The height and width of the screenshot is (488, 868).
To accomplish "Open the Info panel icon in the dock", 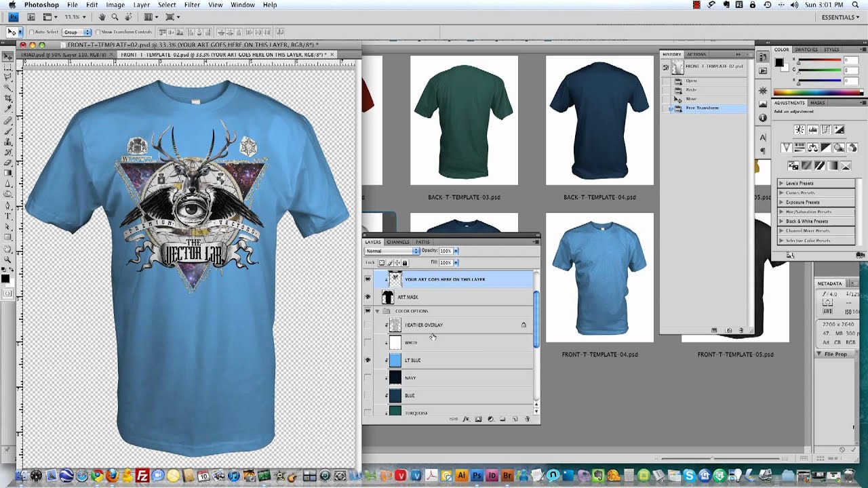I will (x=763, y=117).
